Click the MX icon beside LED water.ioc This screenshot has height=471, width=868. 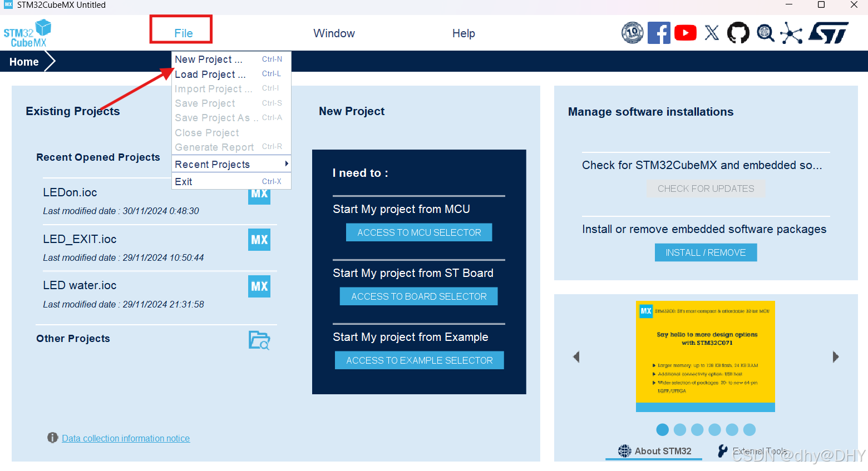259,286
